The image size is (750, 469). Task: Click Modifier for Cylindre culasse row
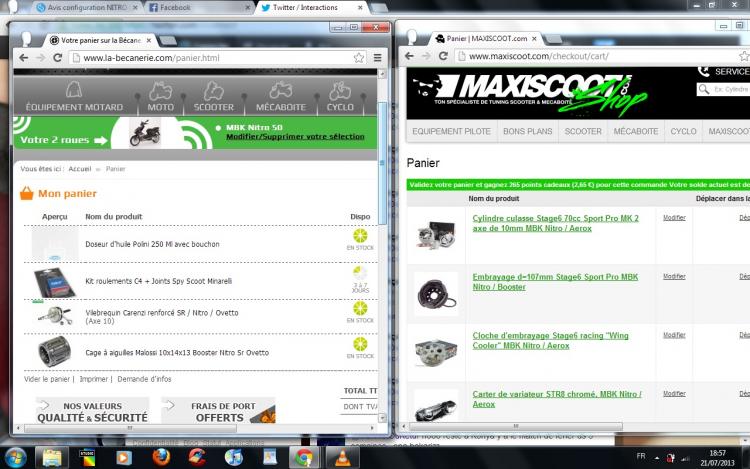[674, 218]
